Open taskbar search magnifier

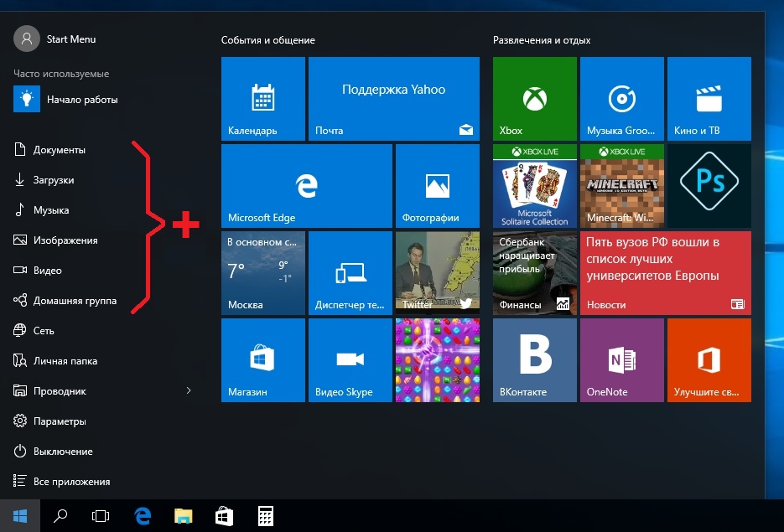[60, 516]
